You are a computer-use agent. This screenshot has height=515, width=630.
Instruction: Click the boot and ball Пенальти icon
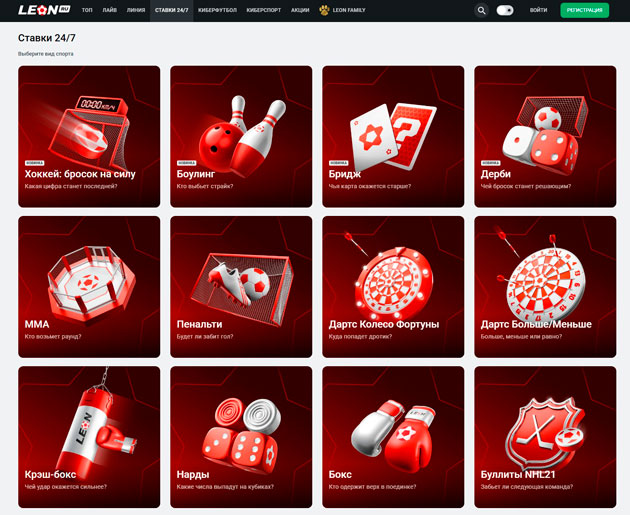tap(242, 288)
